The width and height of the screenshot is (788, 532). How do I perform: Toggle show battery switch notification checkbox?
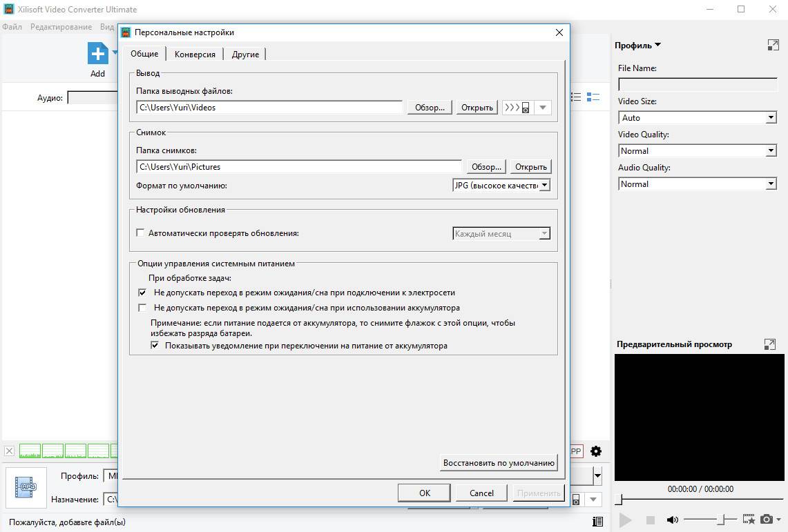click(x=155, y=345)
